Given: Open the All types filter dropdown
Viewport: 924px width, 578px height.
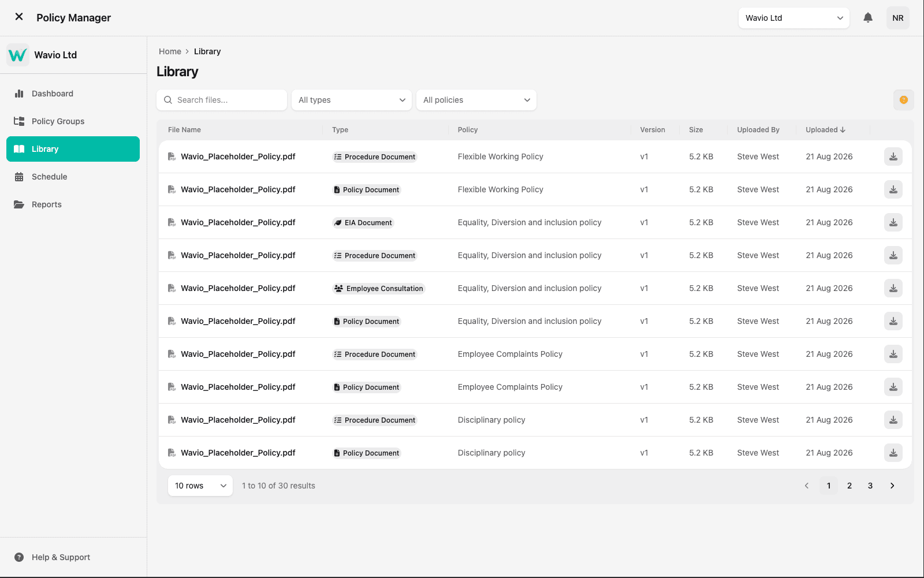Looking at the screenshot, I should [352, 100].
